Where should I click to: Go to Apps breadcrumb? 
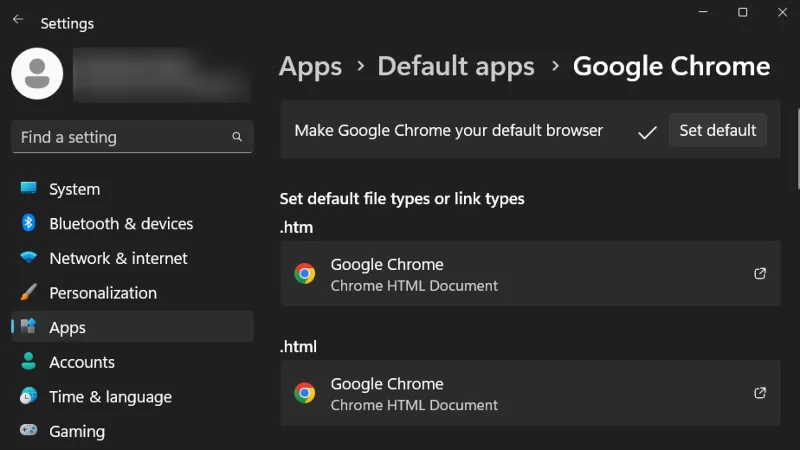(310, 67)
